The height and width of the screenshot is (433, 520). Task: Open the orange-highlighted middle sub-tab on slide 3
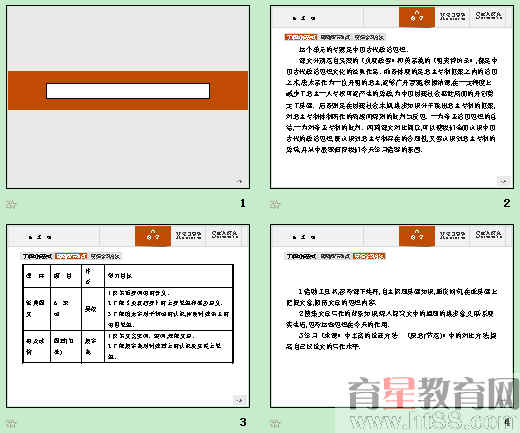[71, 256]
